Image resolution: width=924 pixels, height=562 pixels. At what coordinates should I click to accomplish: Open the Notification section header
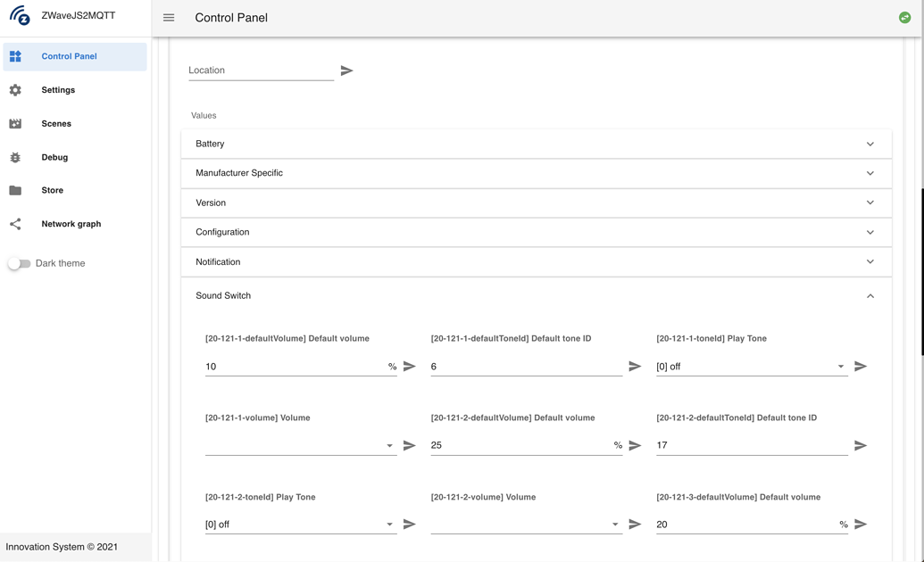point(536,261)
